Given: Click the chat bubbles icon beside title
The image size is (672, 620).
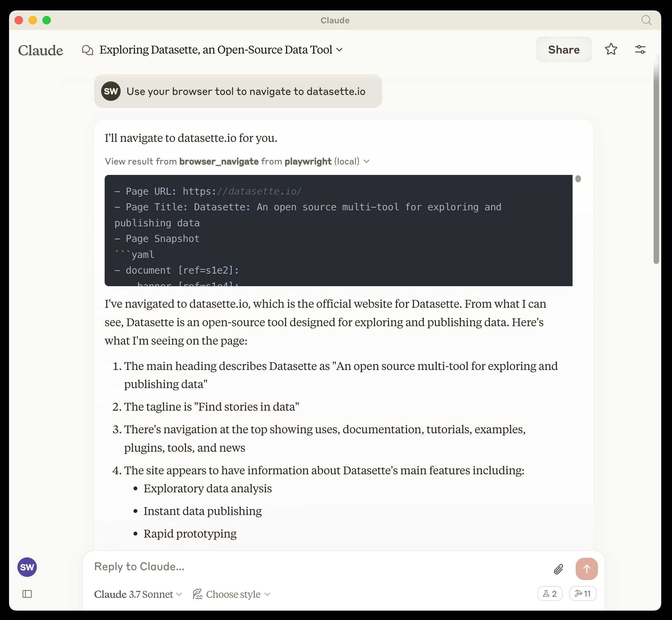Looking at the screenshot, I should tap(87, 50).
